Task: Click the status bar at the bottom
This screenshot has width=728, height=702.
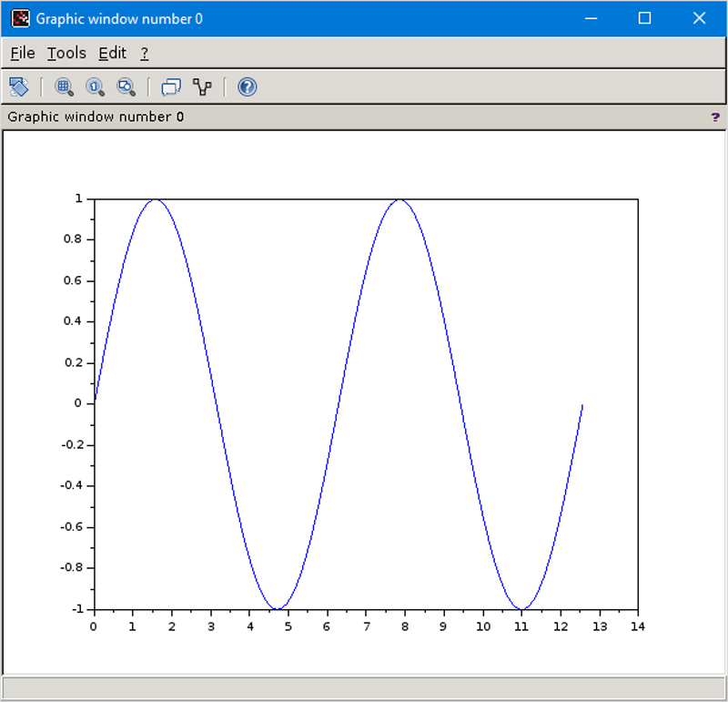Action: [x=364, y=691]
